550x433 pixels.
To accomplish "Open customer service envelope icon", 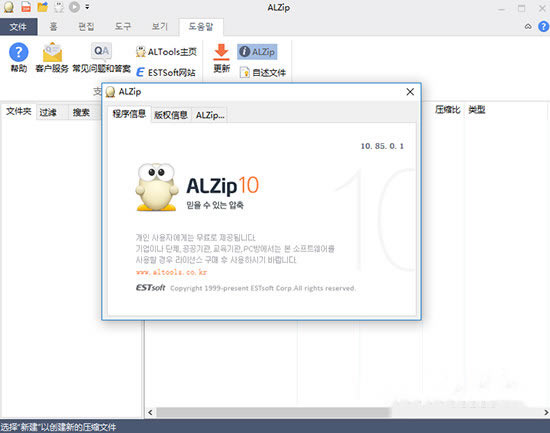I will pyautogui.click(x=52, y=53).
